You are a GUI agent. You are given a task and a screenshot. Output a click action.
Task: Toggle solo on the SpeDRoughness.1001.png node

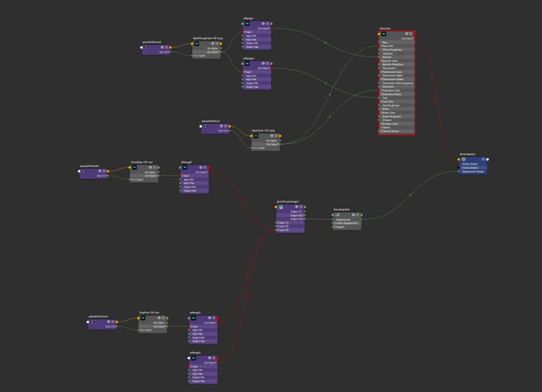click(x=212, y=43)
